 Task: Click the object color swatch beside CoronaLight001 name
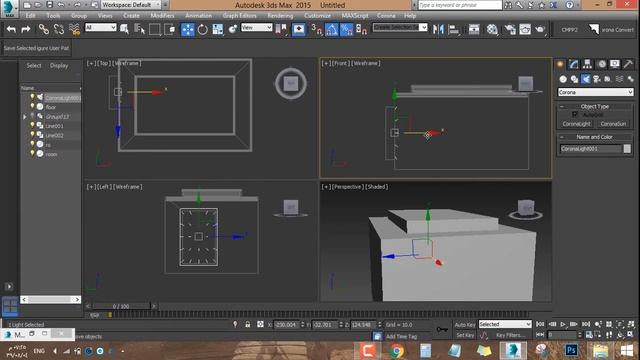[x=627, y=149]
